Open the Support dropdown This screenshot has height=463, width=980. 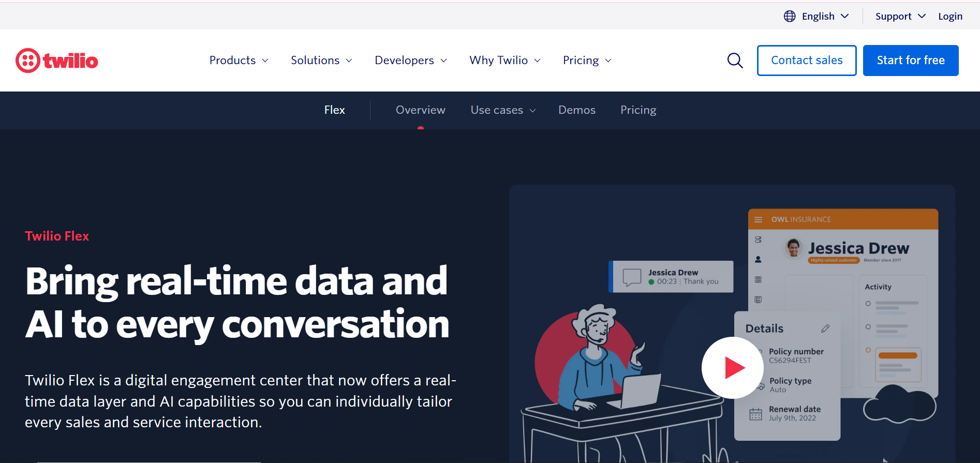(x=900, y=17)
